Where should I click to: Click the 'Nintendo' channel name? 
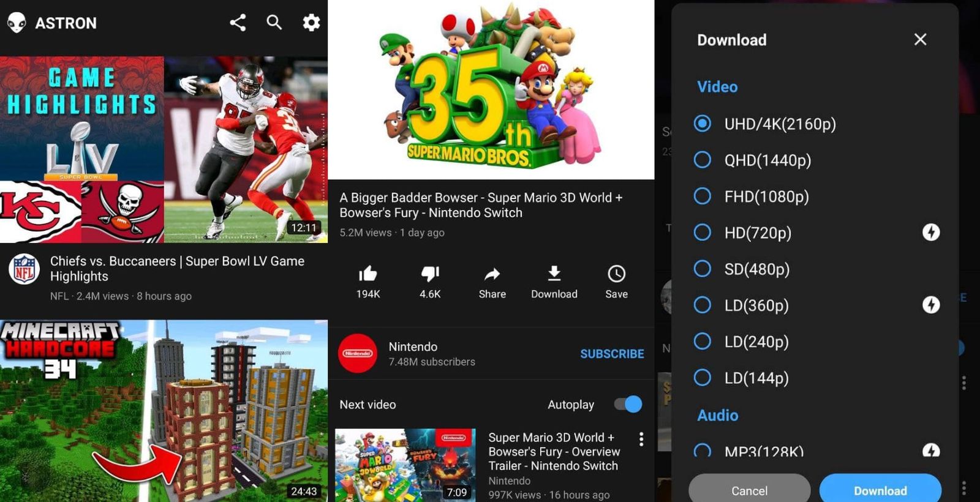point(413,347)
